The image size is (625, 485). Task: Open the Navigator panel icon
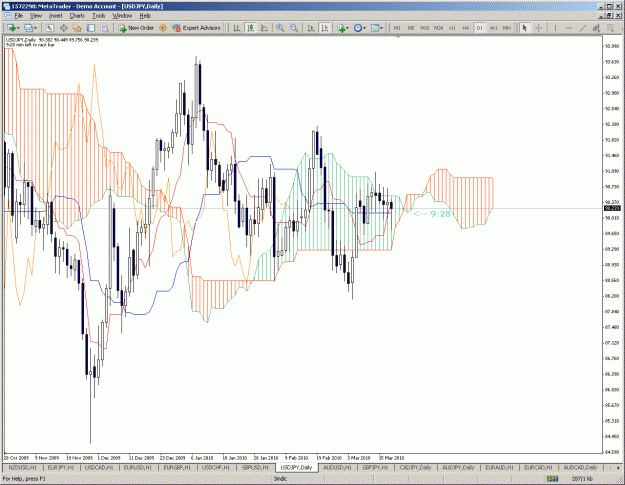77,28
